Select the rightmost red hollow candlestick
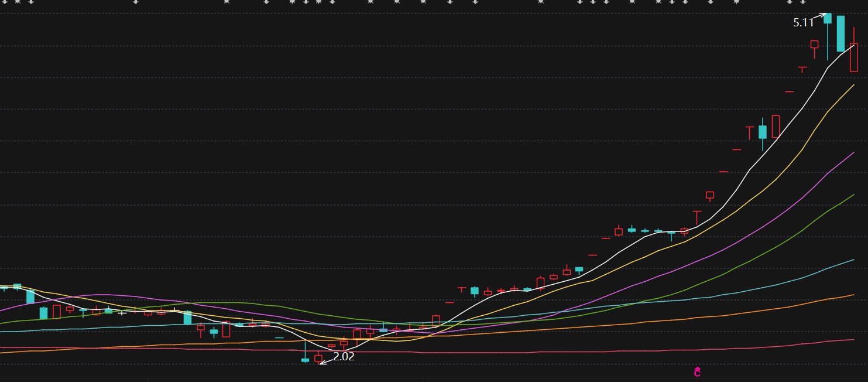 pos(854,49)
